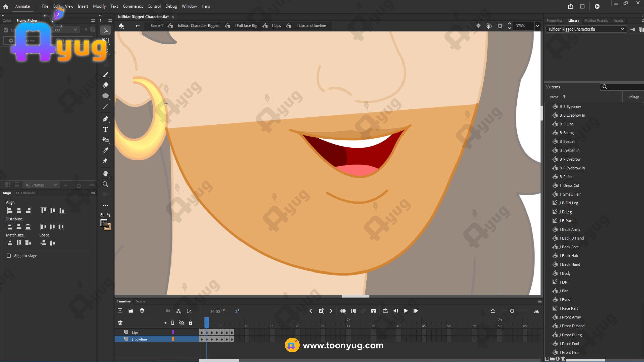The width and height of the screenshot is (644, 362).
Task: Open the Modify menu
Action: 99,6
